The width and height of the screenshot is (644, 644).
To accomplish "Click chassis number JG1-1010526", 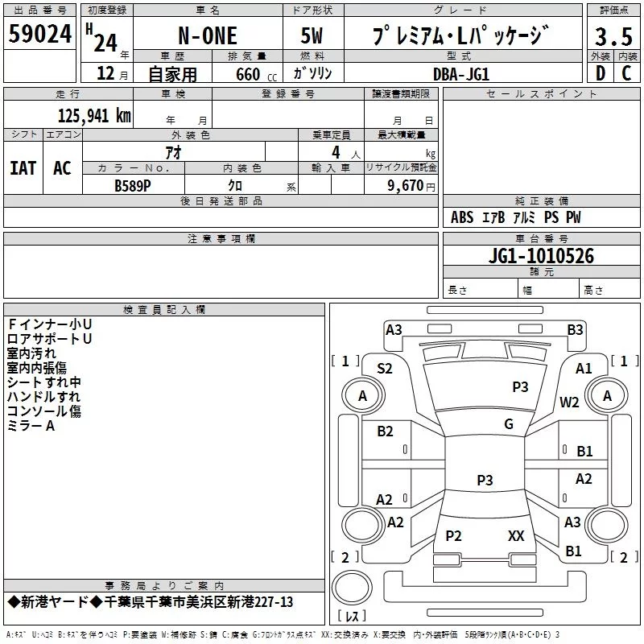I will pos(541,256).
